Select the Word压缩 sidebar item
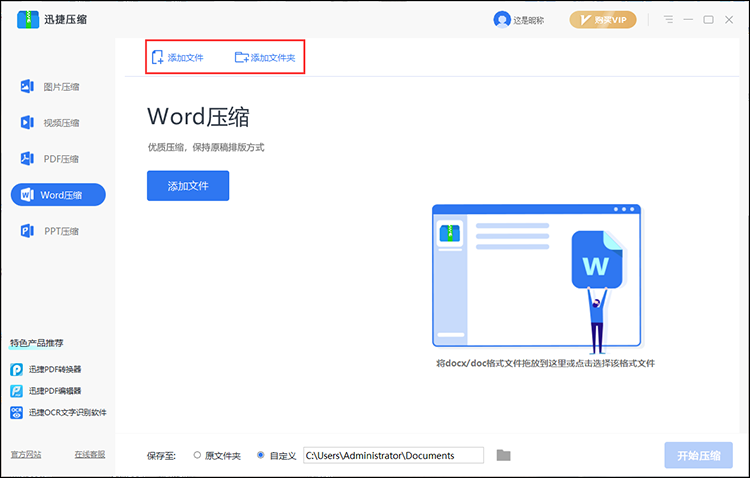The height and width of the screenshot is (478, 750). pos(58,195)
